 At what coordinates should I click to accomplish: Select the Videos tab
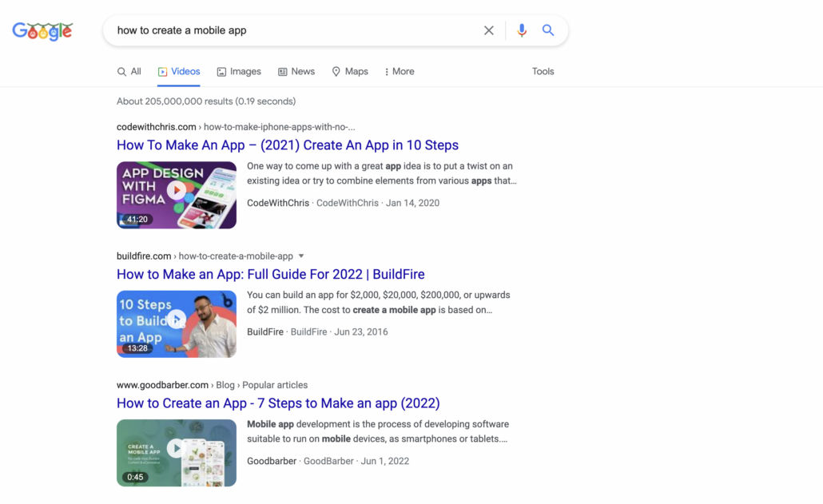click(x=179, y=72)
